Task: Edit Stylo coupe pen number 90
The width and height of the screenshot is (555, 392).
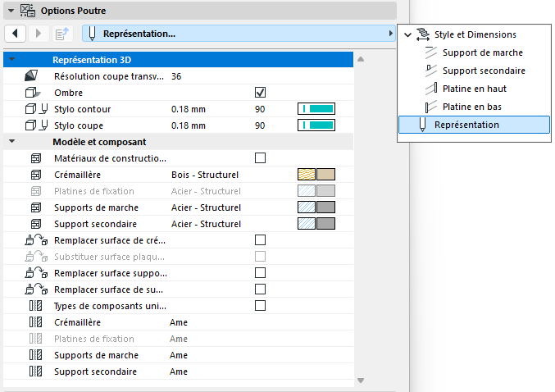Action: (260, 125)
